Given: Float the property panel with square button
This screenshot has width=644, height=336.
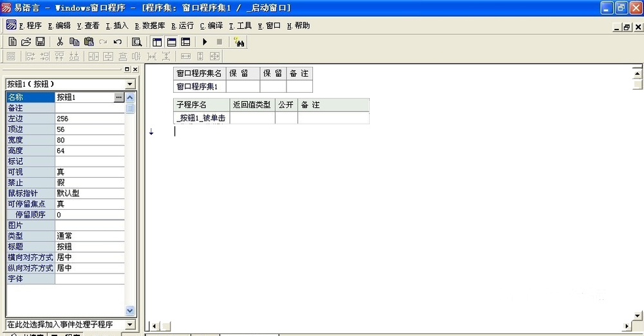Looking at the screenshot, I should pyautogui.click(x=127, y=70).
